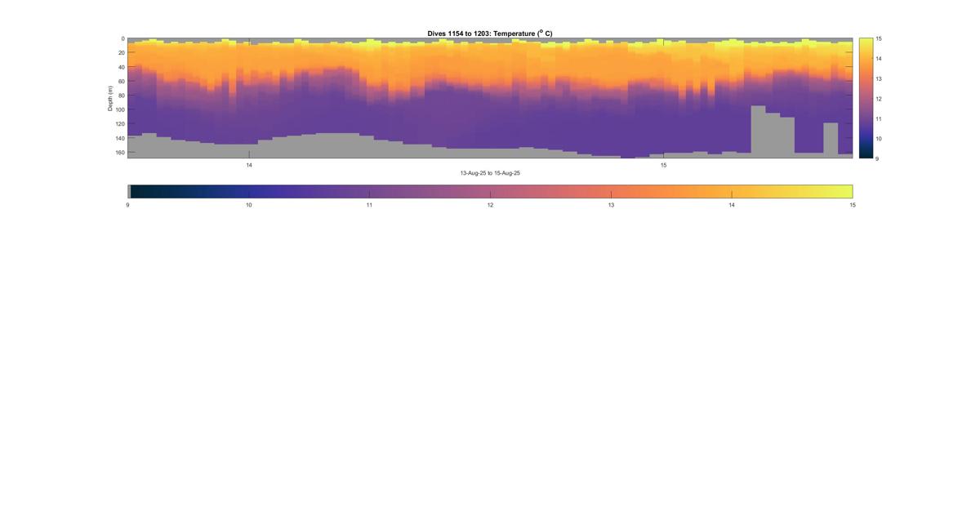Click the time axis tick label "15" under heatmap
This screenshot has width=980, height=508.
click(x=663, y=165)
